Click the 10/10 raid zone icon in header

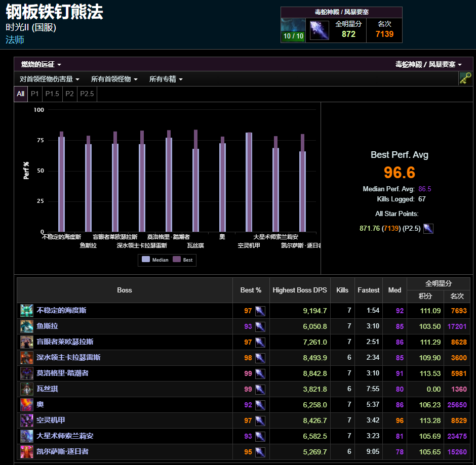click(293, 30)
